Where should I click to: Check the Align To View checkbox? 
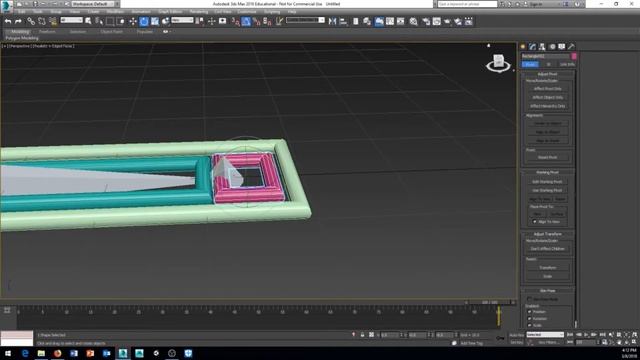pos(535,222)
